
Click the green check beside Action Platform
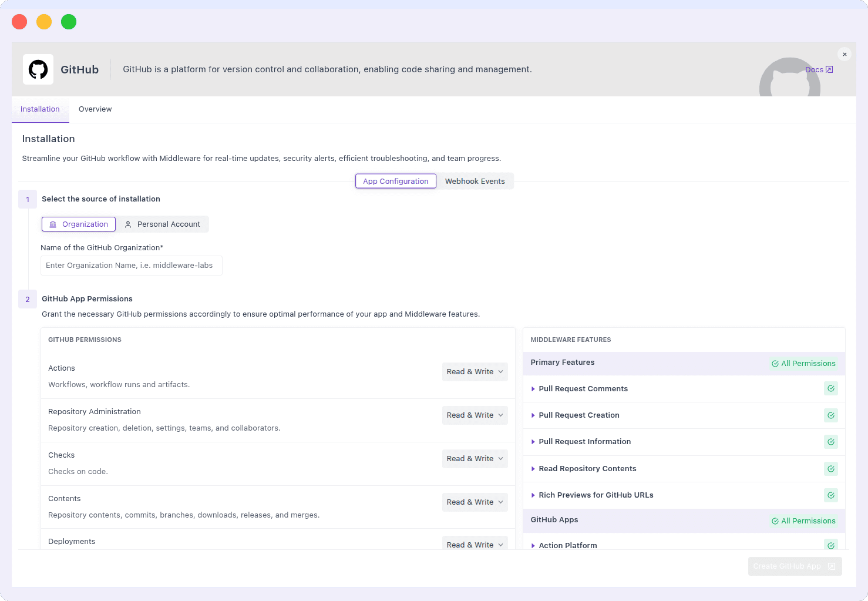click(x=830, y=545)
